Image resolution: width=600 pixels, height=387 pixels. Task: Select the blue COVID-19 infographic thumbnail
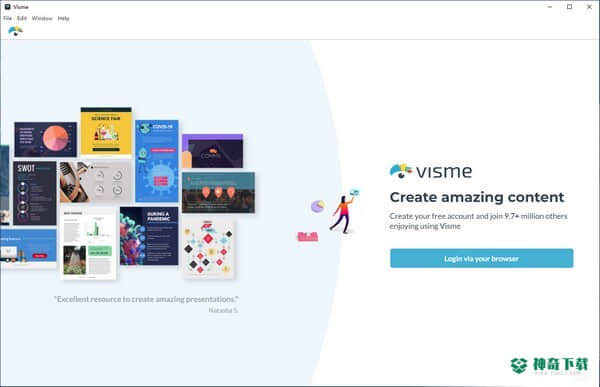click(157, 161)
